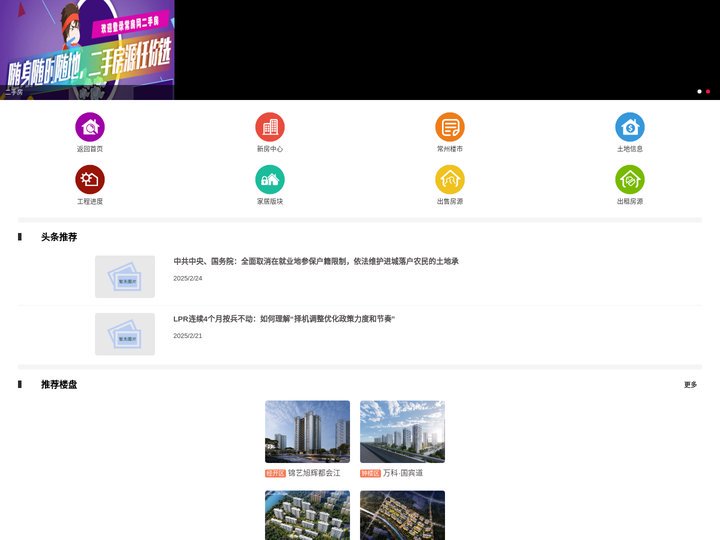Click the 锦艺旭辉都会江 property name
Image resolution: width=720 pixels, height=540 pixels.
point(314,473)
